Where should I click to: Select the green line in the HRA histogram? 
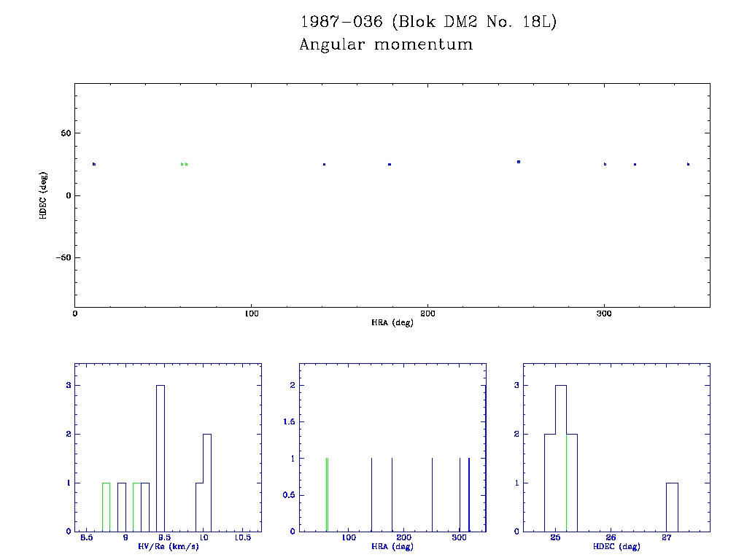tap(327, 494)
